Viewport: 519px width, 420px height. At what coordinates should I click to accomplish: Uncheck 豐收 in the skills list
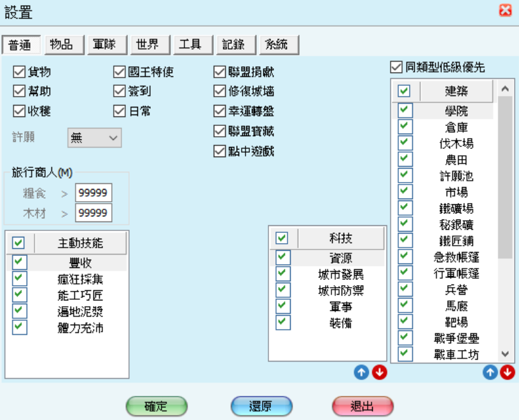tap(20, 262)
